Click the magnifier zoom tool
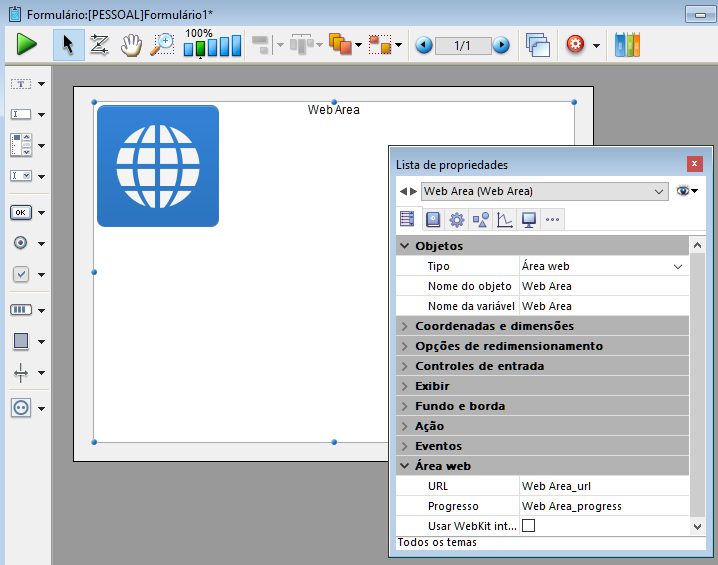Viewport: 718px width, 565px height. (162, 45)
